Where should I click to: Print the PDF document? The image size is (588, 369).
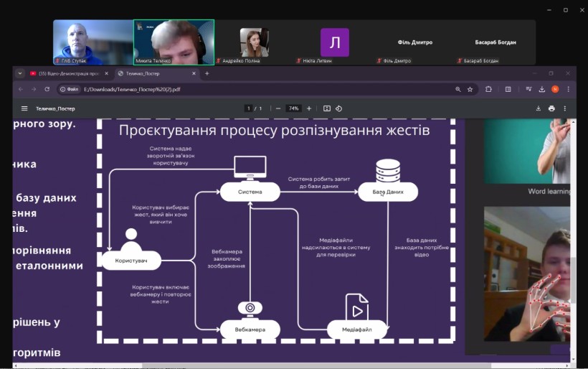coord(551,108)
